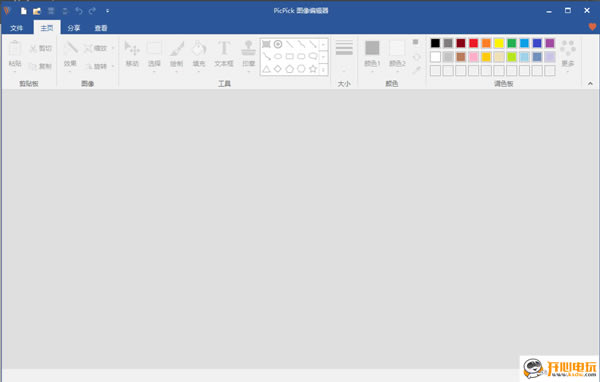Open the 文件 tab
The width and height of the screenshot is (600, 382).
[16, 28]
